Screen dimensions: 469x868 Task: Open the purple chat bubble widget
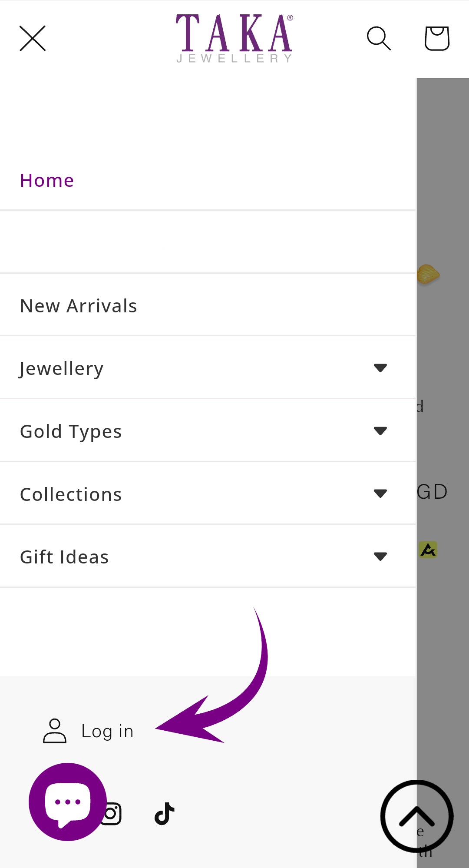pyautogui.click(x=67, y=802)
